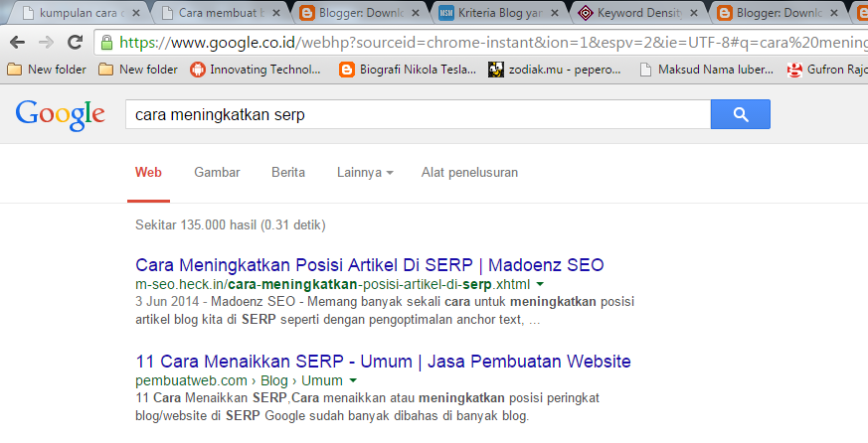This screenshot has width=868, height=443.
Task: Open the Innovating Technol... bookmark
Action: [256, 70]
